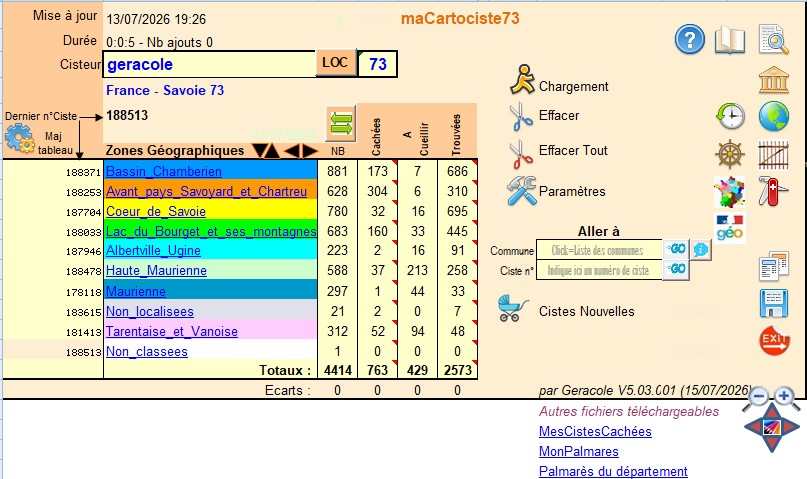Select the Avant_pays Cachées cell 304
Viewport: 807px width, 479px height.
click(377, 191)
